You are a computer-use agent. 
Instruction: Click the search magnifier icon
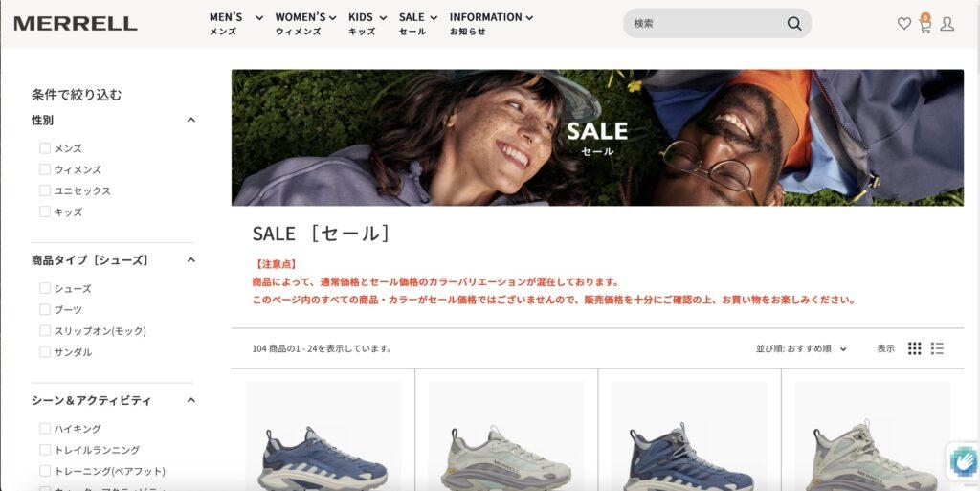point(793,24)
